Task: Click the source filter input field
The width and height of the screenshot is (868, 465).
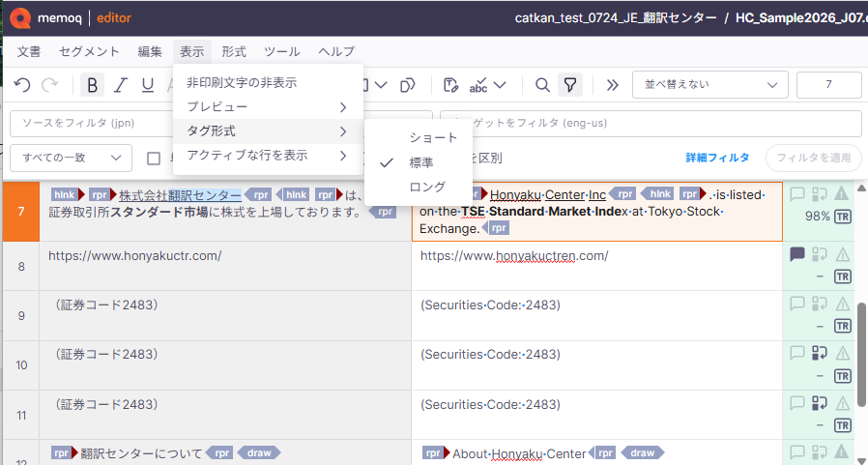Action: tap(91, 123)
